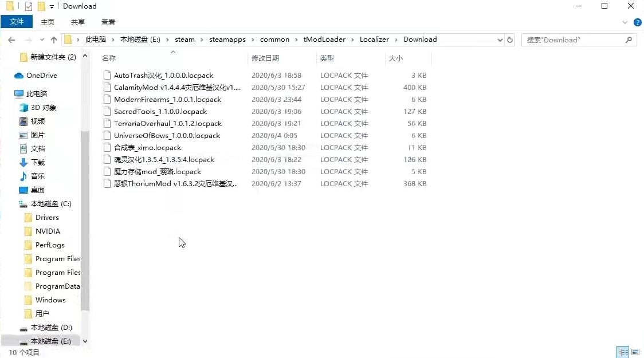This screenshot has height=358, width=644.
Task: Open the 文件 menu
Action: pyautogui.click(x=17, y=22)
